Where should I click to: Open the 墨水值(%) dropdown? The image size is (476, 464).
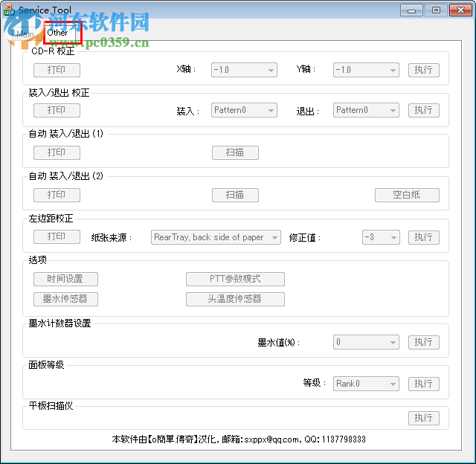tap(366, 342)
